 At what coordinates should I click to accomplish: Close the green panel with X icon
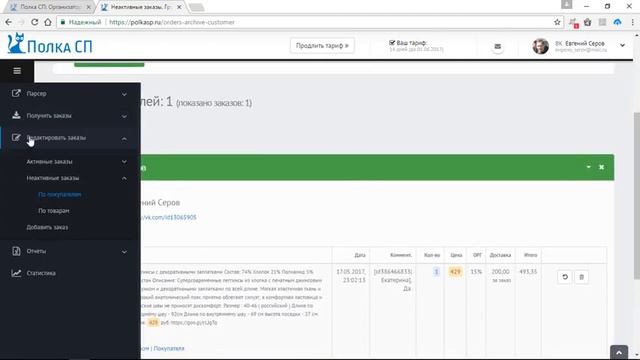(x=601, y=167)
